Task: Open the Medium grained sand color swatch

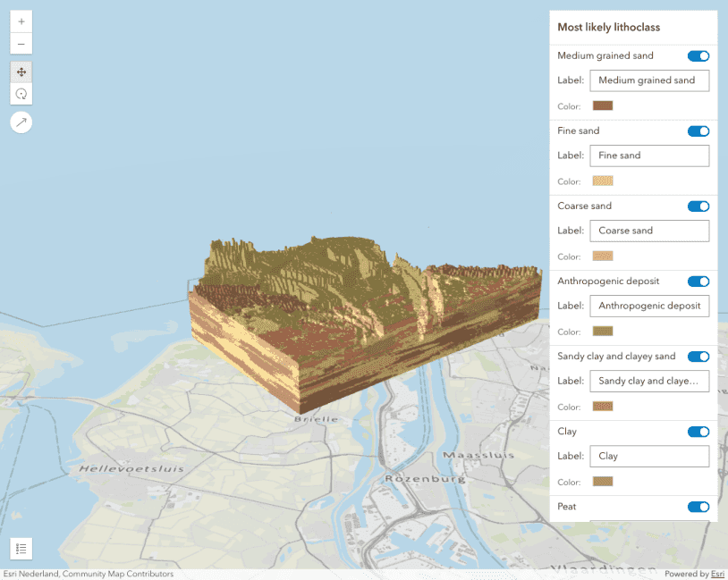Action: pyautogui.click(x=603, y=105)
